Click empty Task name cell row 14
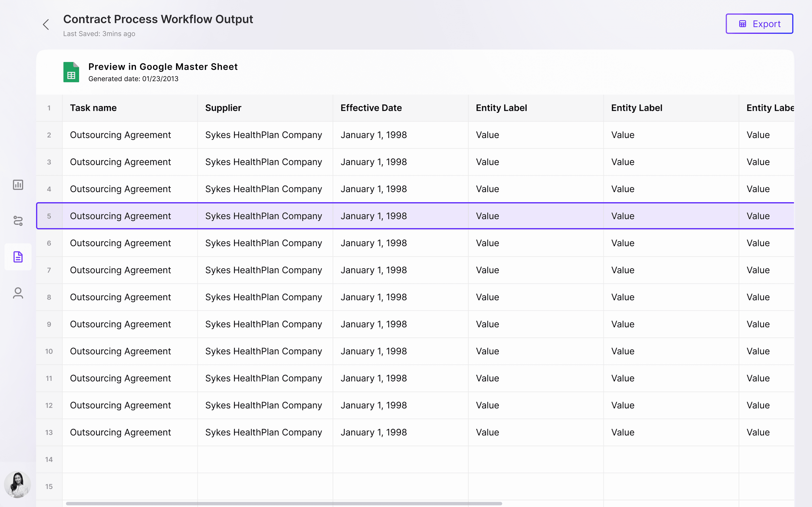Image resolution: width=812 pixels, height=507 pixels. 130,460
